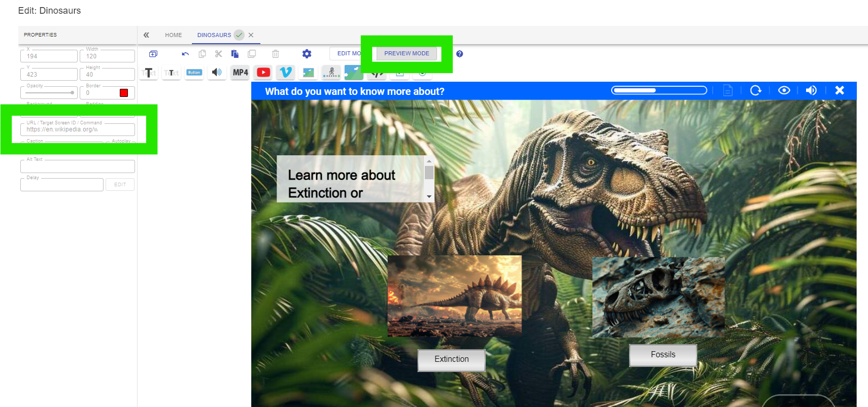Click the fossil skull thumbnail

(658, 297)
